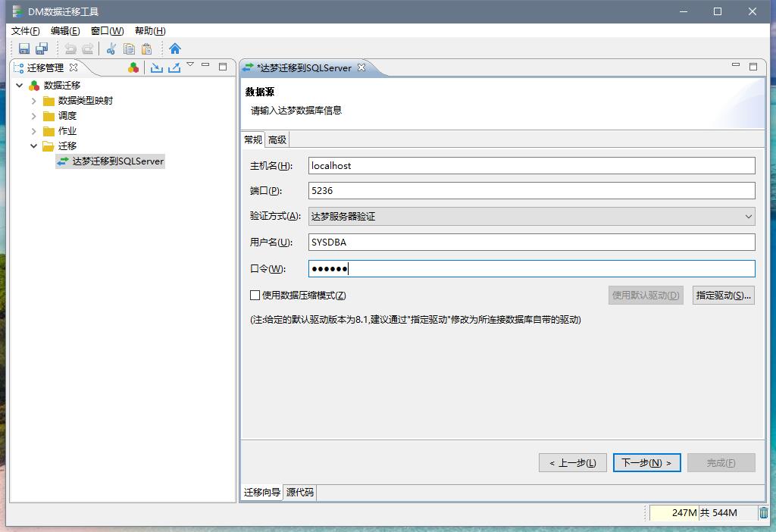
Task: Click the Copy icon in toolbar
Action: (129, 49)
